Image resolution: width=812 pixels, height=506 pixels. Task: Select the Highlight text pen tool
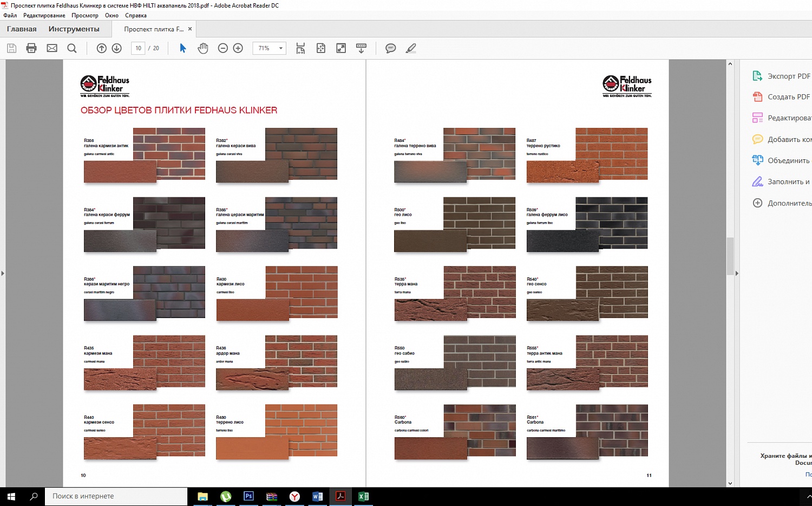[411, 48]
